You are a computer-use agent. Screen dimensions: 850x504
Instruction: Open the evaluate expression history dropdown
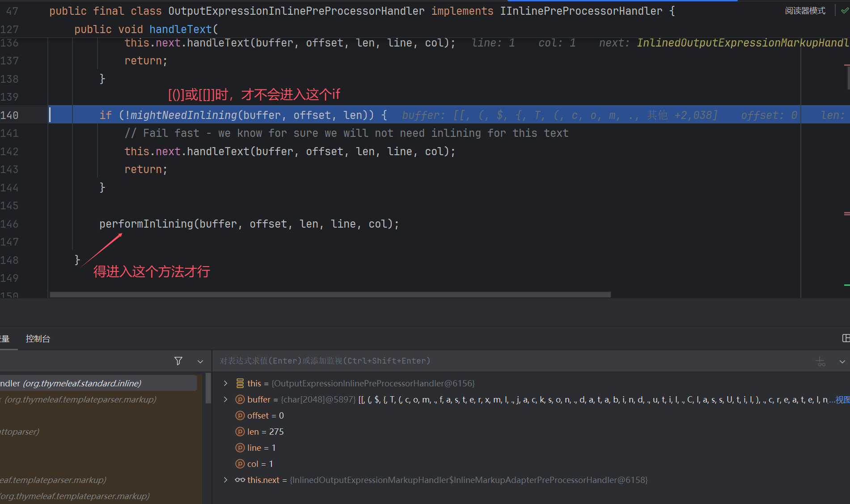[x=842, y=361]
